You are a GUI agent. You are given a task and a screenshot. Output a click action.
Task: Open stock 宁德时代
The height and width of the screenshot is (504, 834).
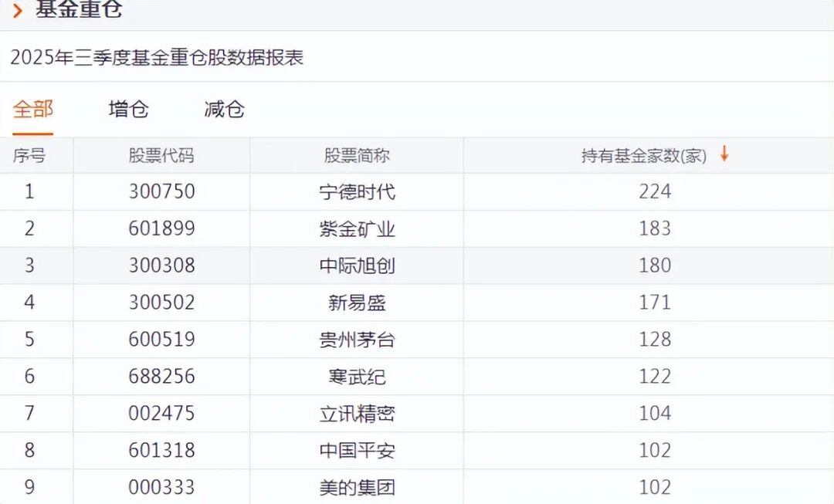[x=357, y=191]
